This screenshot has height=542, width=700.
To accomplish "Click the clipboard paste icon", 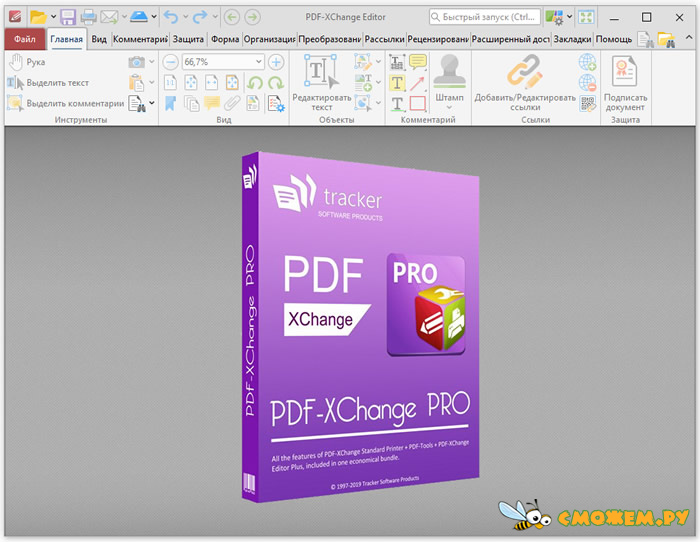I will 136,83.
